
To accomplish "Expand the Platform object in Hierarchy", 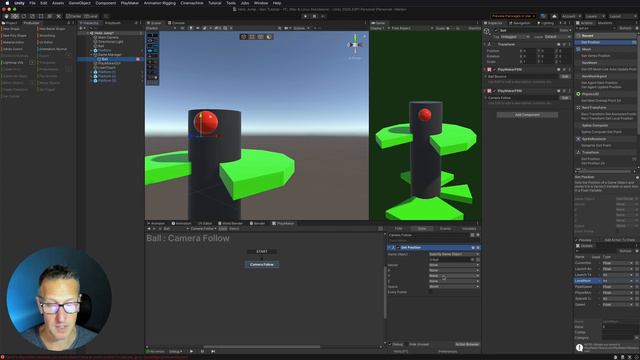I will coord(91,50).
